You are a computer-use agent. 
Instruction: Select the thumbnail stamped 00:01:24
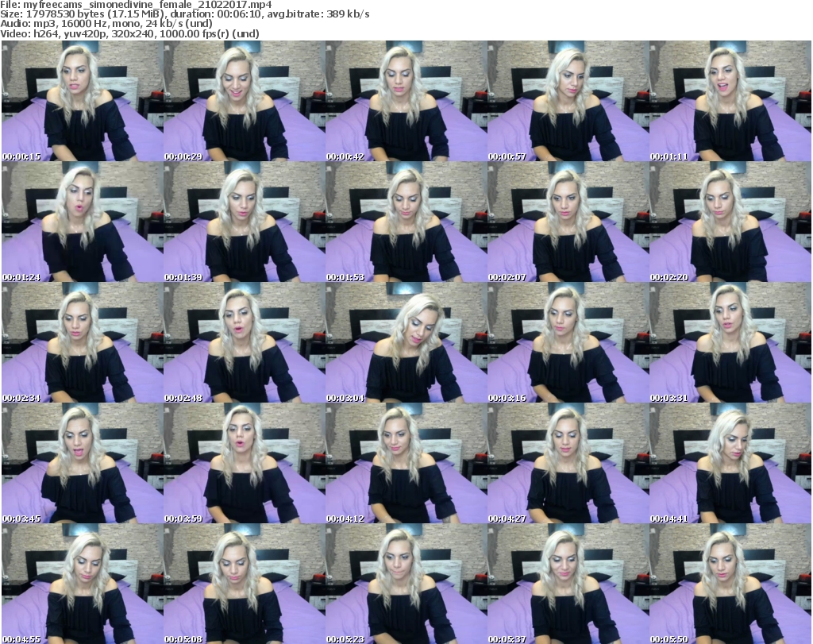coord(83,222)
